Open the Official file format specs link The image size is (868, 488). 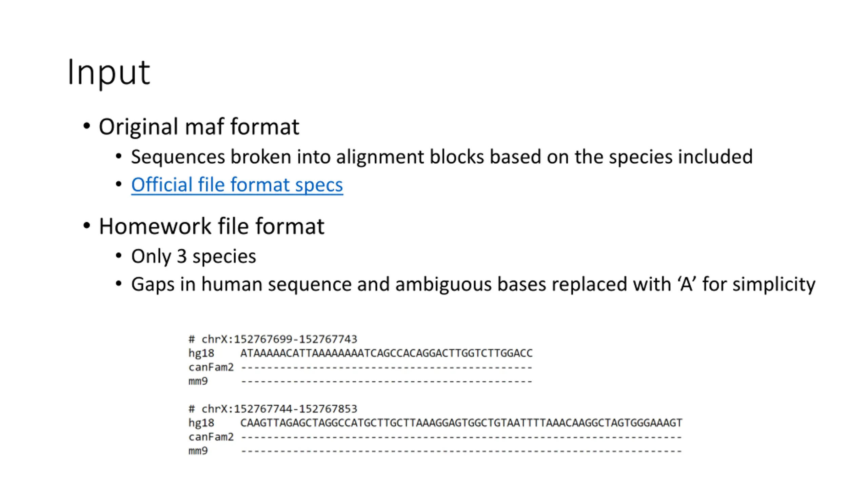point(237,185)
